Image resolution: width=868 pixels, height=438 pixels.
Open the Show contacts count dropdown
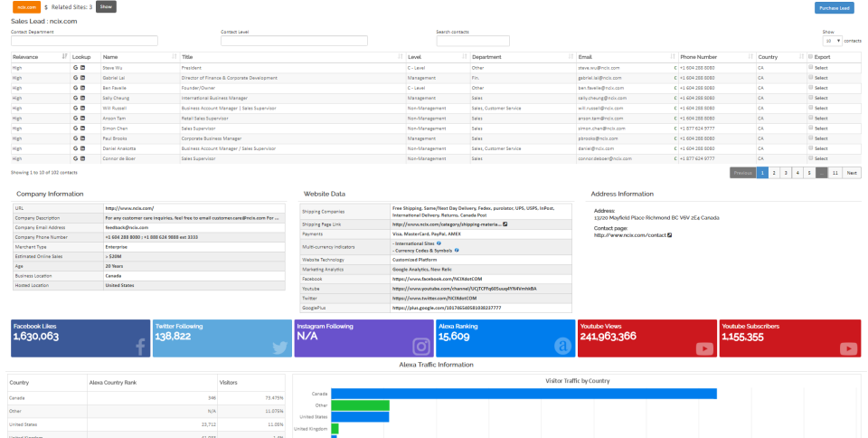pos(832,41)
